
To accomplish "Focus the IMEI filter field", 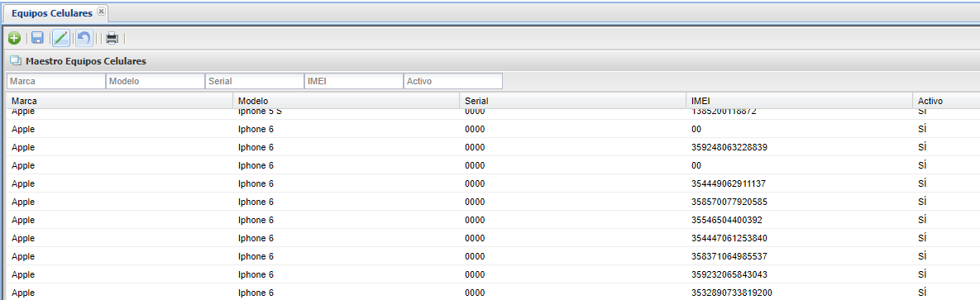I will (354, 81).
